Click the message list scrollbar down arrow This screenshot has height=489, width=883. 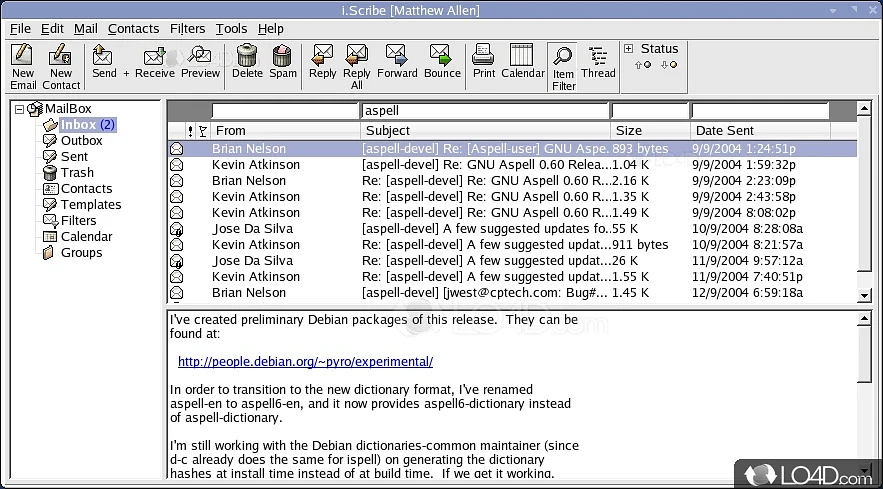pos(865,296)
